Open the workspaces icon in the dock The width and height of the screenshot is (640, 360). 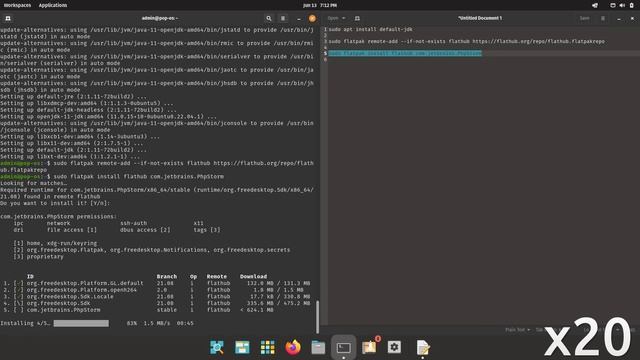point(242,347)
